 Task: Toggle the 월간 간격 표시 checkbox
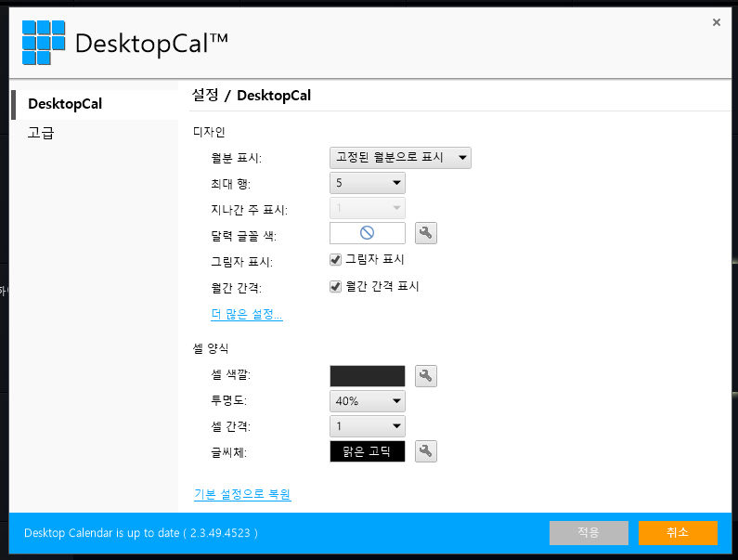(335, 286)
